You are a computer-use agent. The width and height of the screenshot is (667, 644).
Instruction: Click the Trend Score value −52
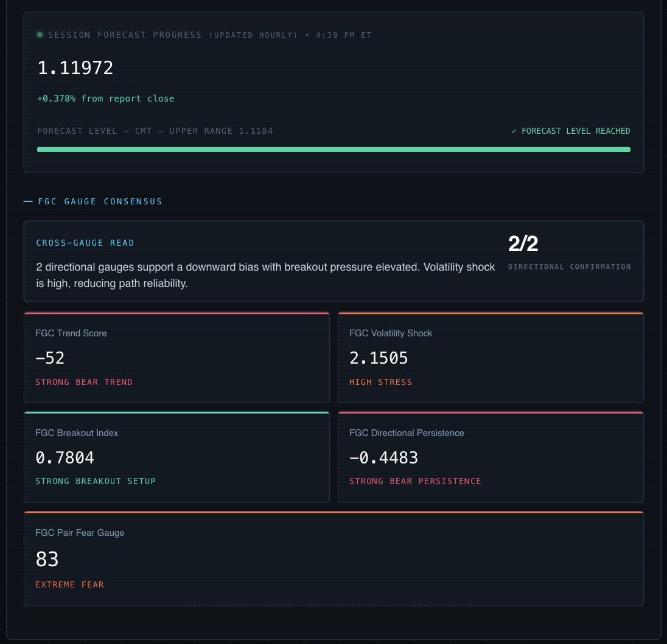[50, 358]
